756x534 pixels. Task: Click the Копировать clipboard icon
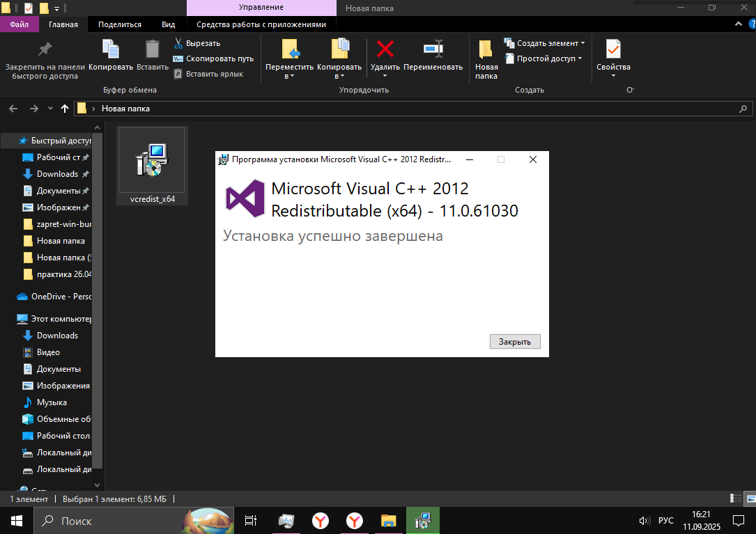point(110,49)
